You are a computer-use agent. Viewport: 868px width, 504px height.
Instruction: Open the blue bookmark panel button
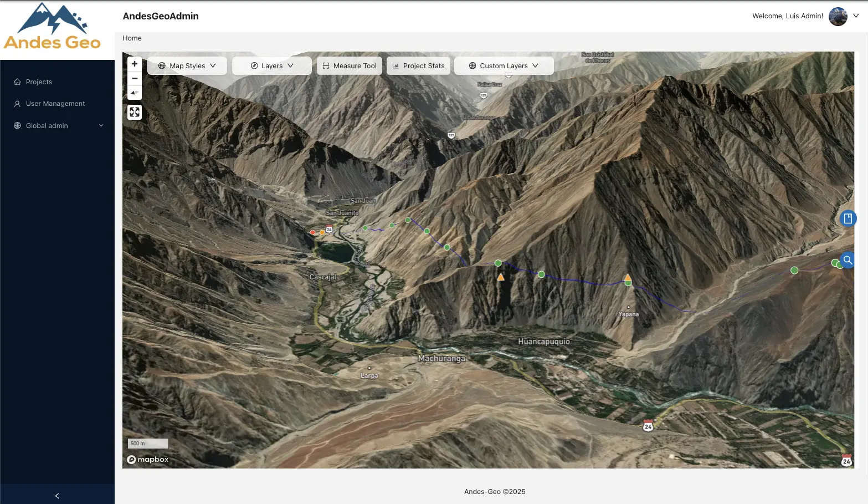(848, 218)
